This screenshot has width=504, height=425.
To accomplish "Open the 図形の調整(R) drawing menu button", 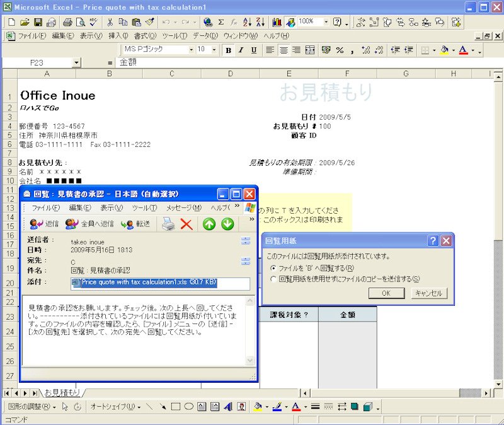I will click(x=31, y=407).
